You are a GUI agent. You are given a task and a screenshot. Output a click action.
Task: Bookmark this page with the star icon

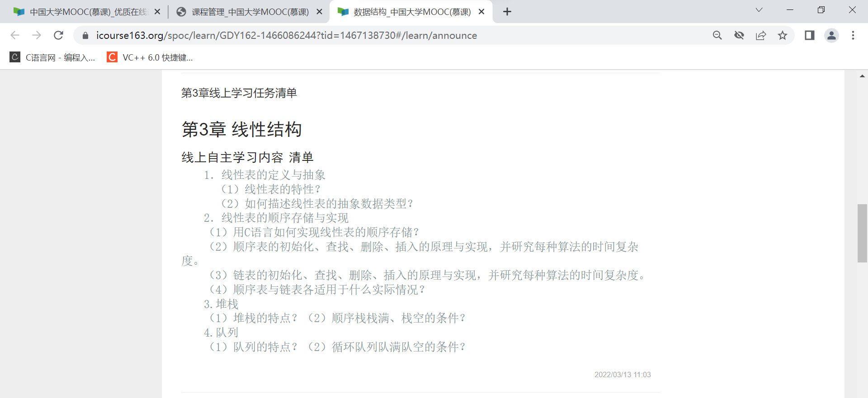point(783,35)
